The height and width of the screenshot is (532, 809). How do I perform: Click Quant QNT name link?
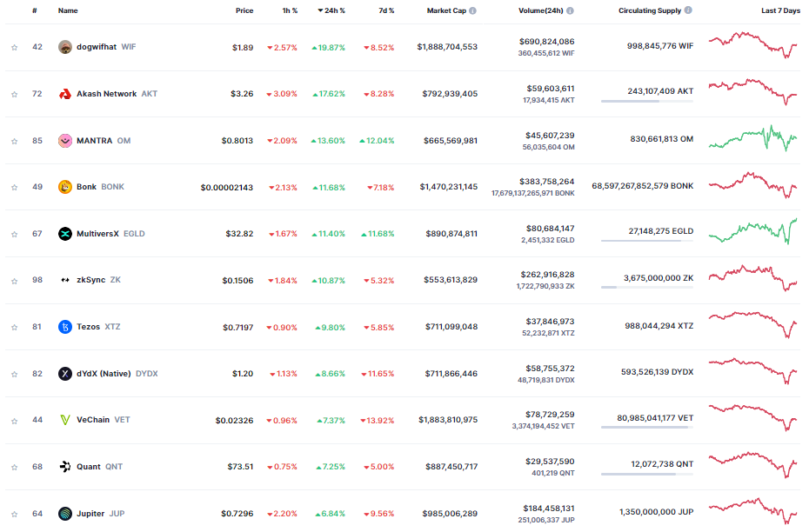point(99,467)
